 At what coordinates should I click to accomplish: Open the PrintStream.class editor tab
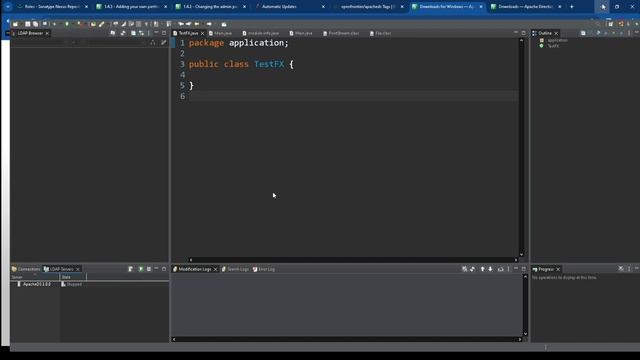pos(341,33)
